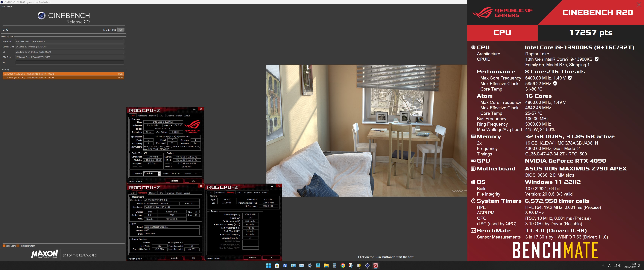The width and height of the screenshot is (644, 270).
Task: Click the ROG logo in CPU-Z CPU tab
Action: tap(192, 127)
